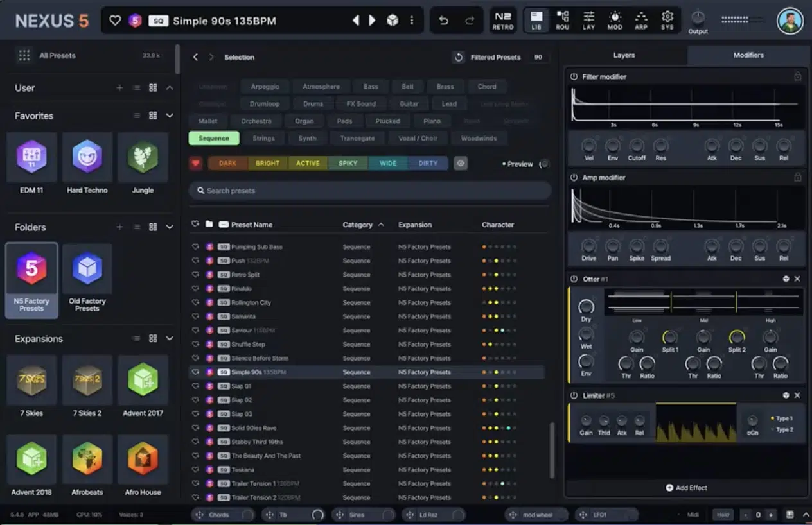Filter by DARK character
Viewport: 812px width, 525px height.
coord(227,163)
